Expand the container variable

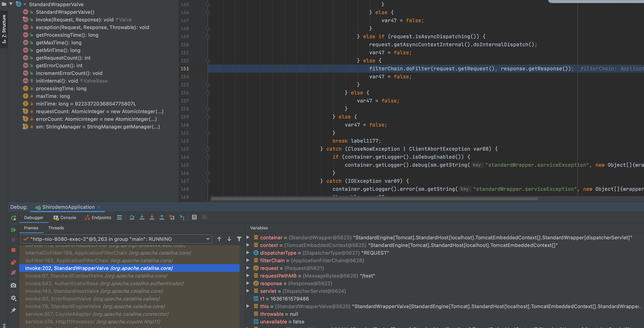point(248,237)
